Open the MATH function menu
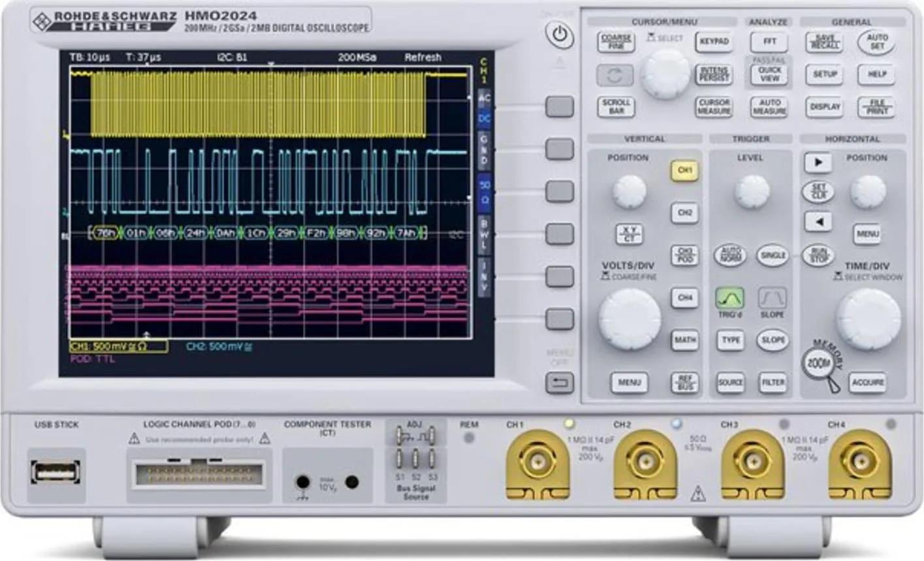 coord(684,340)
